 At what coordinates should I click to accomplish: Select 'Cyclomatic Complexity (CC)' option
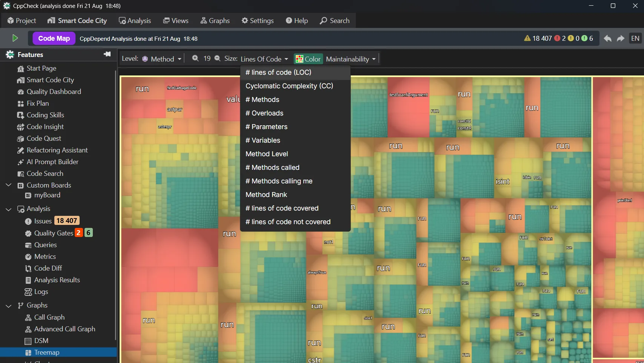tap(295, 86)
